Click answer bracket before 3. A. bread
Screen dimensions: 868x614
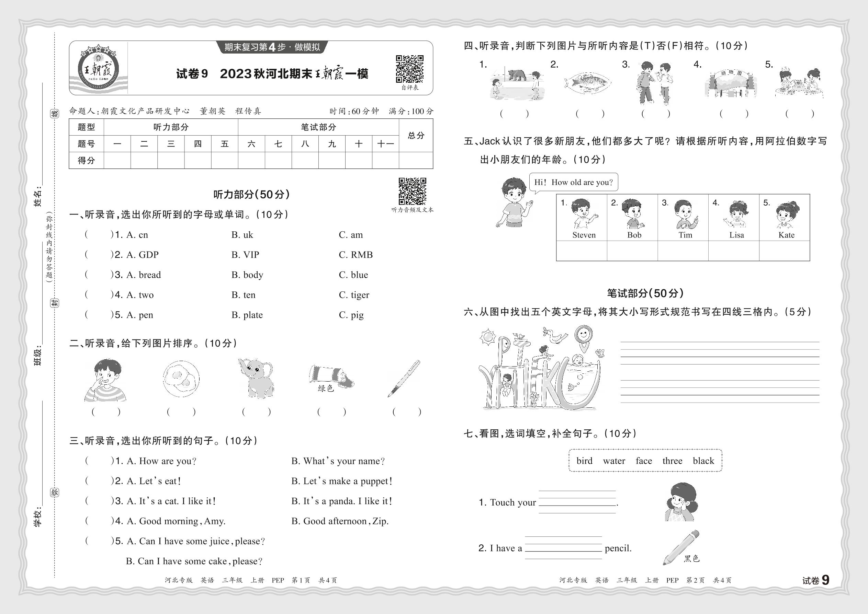(x=99, y=275)
